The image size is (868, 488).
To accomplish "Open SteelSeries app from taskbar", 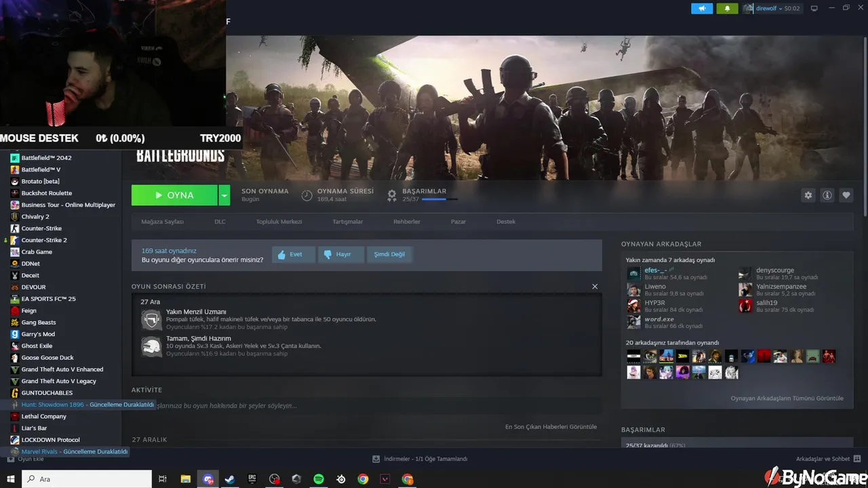I will pos(341,479).
